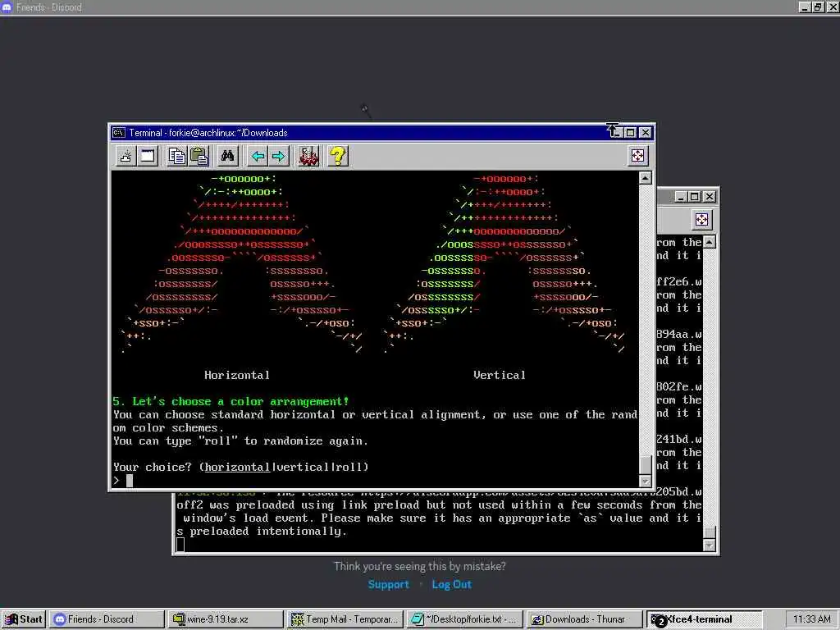Go to the previous tab with the left arrow
The height and width of the screenshot is (630, 840).
(258, 157)
